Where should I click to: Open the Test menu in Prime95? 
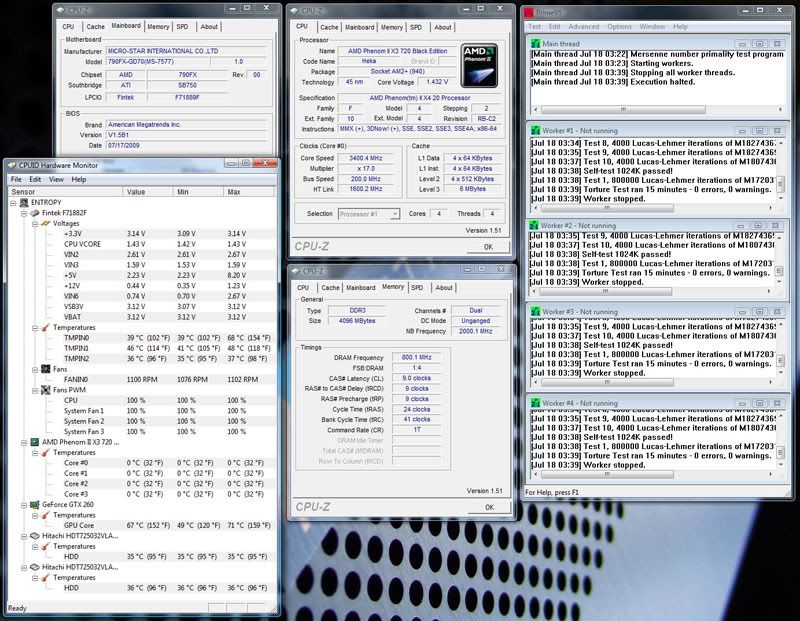534,27
